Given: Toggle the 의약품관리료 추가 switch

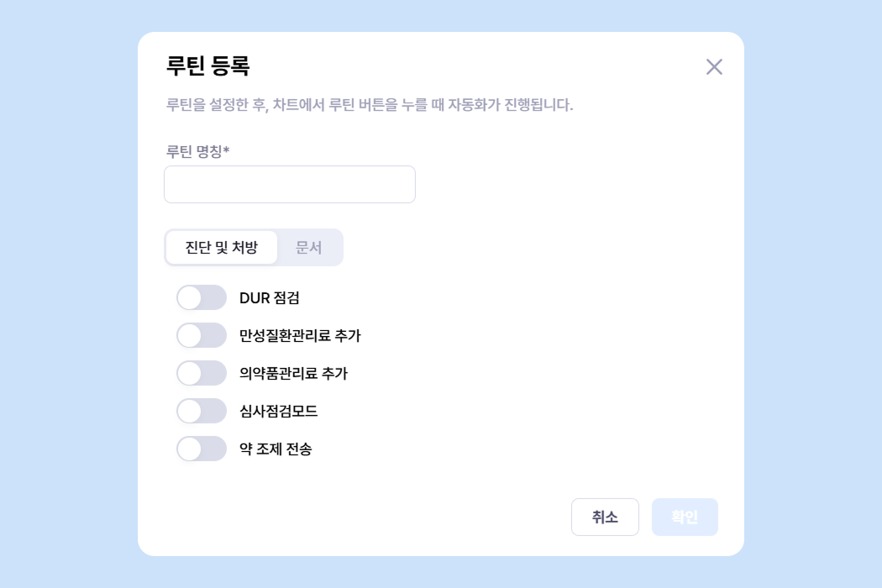Looking at the screenshot, I should point(202,373).
